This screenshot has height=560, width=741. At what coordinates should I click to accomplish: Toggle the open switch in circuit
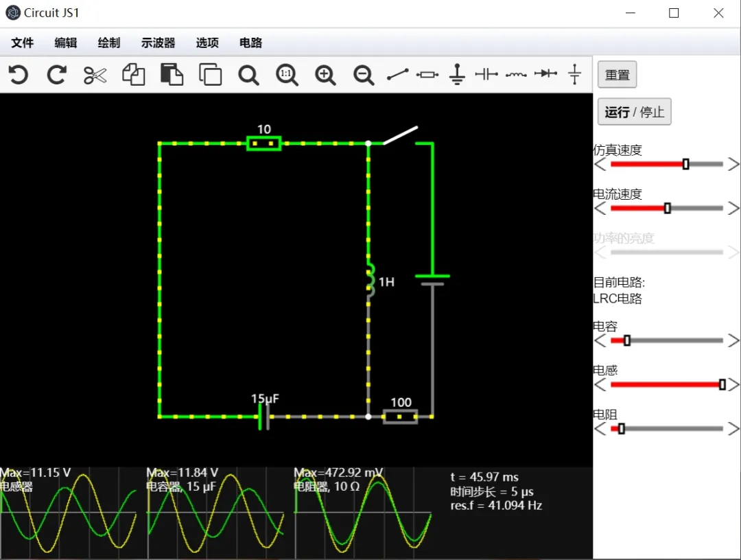(400, 135)
